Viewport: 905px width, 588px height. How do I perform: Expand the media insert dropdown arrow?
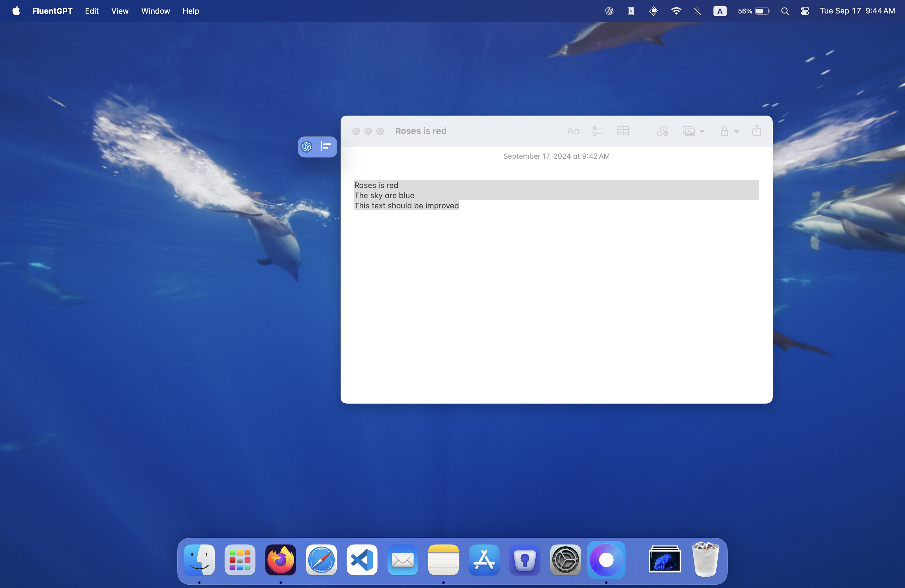click(702, 131)
